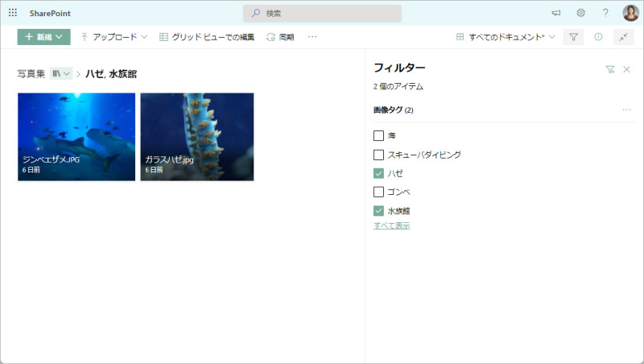The width and height of the screenshot is (644, 364).
Task: Open the app launcher waffle icon
Action: point(13,13)
